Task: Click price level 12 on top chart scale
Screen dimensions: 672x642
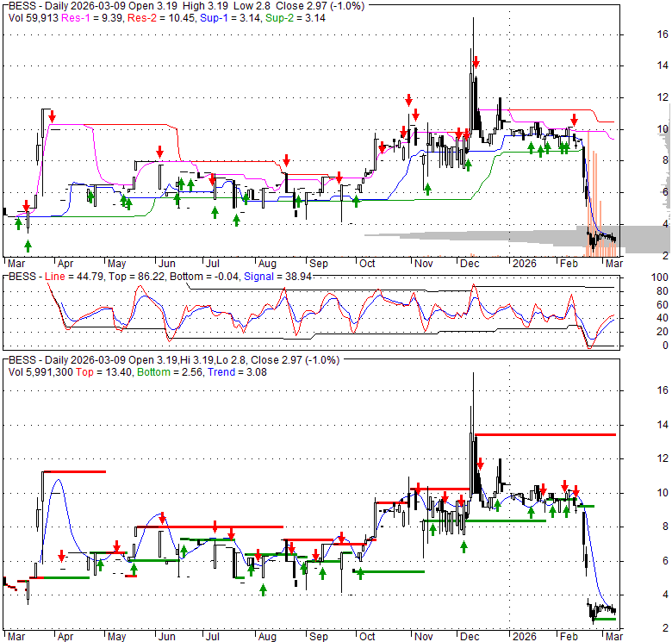Action: pyautogui.click(x=663, y=97)
